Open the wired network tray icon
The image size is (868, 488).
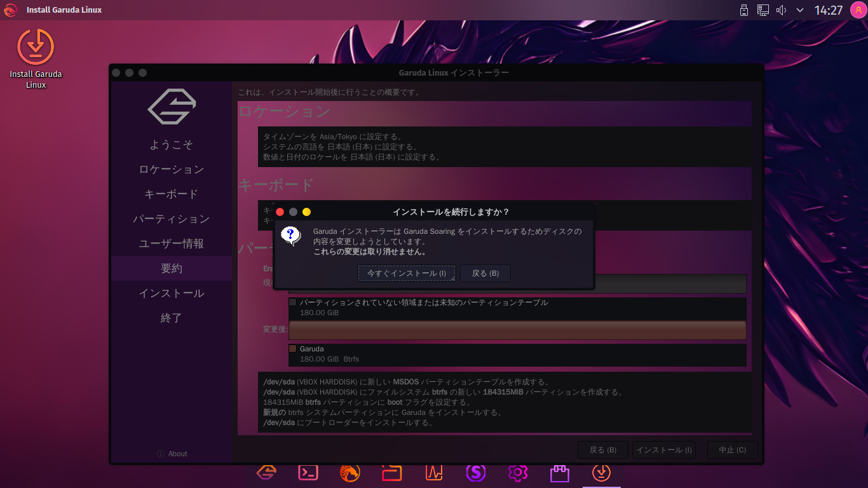[x=763, y=10]
